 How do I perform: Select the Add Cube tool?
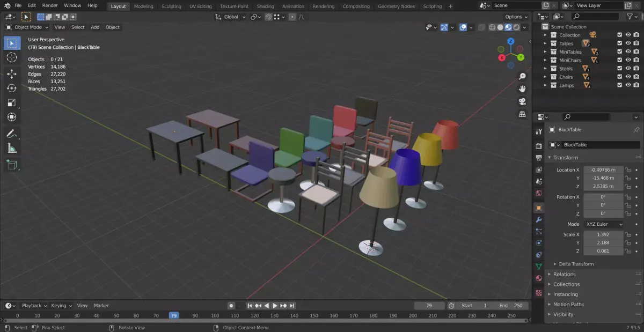tap(12, 165)
